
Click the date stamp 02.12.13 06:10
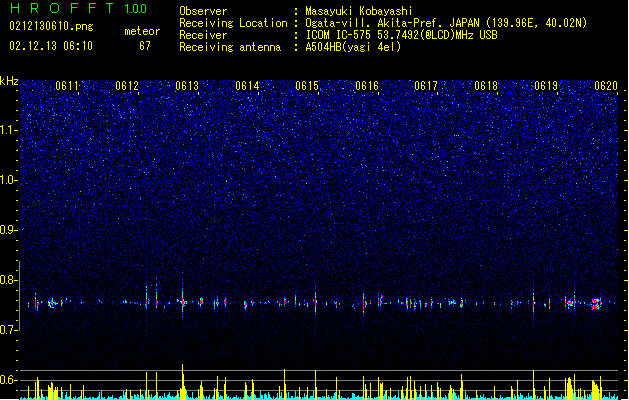pyautogui.click(x=51, y=46)
